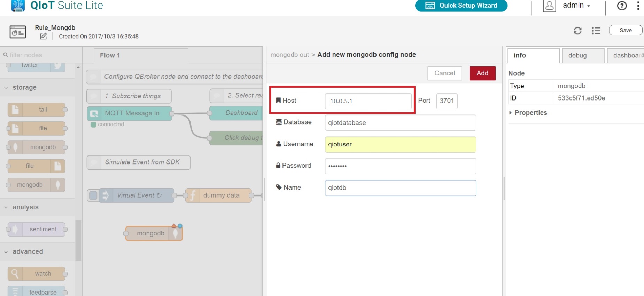Click the Rule_Mongodb title text
The width and height of the screenshot is (644, 296).
[55, 28]
